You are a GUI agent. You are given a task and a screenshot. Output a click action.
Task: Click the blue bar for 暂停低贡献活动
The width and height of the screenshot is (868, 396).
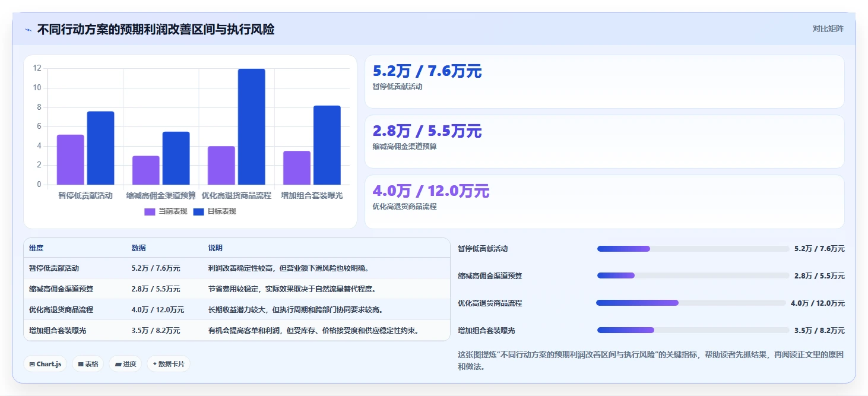pos(100,148)
